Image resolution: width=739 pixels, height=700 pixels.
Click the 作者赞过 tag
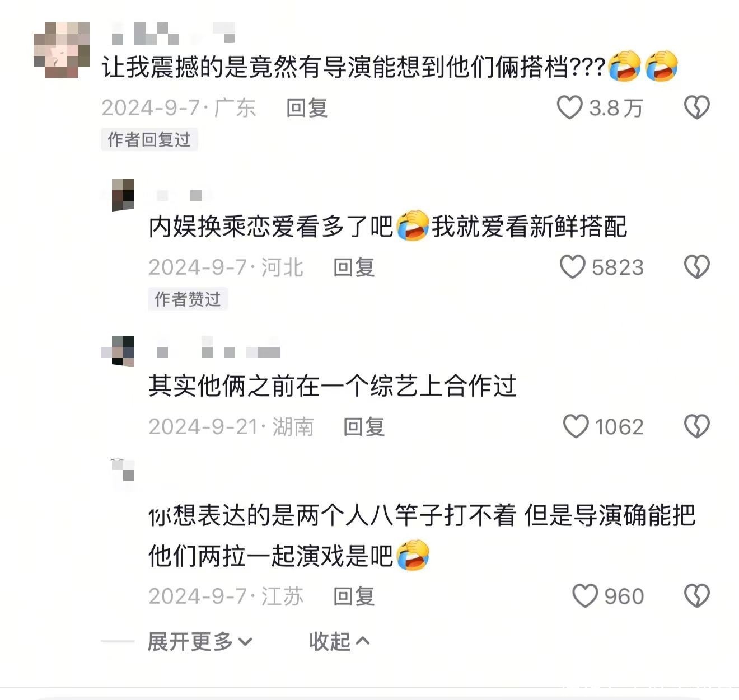[188, 299]
